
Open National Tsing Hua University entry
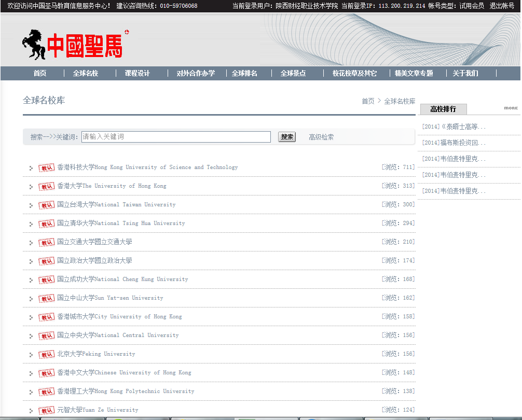coord(121,223)
